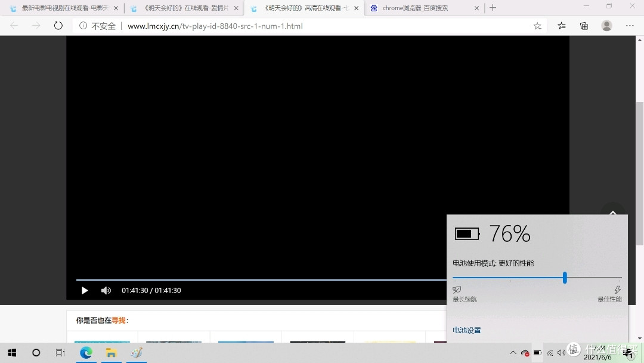Image resolution: width=644 pixels, height=363 pixels.
Task: Show hidden system tray icons
Action: (513, 353)
